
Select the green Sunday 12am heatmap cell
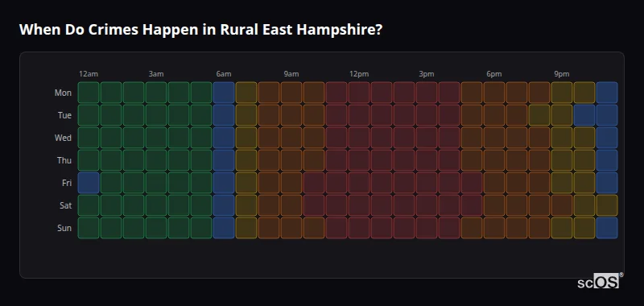pyautogui.click(x=89, y=228)
